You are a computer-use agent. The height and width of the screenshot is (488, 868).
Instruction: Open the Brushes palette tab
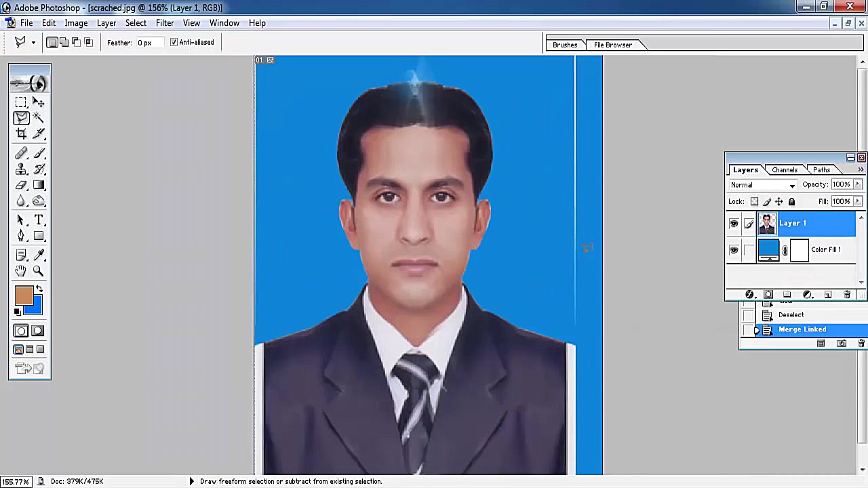[565, 45]
